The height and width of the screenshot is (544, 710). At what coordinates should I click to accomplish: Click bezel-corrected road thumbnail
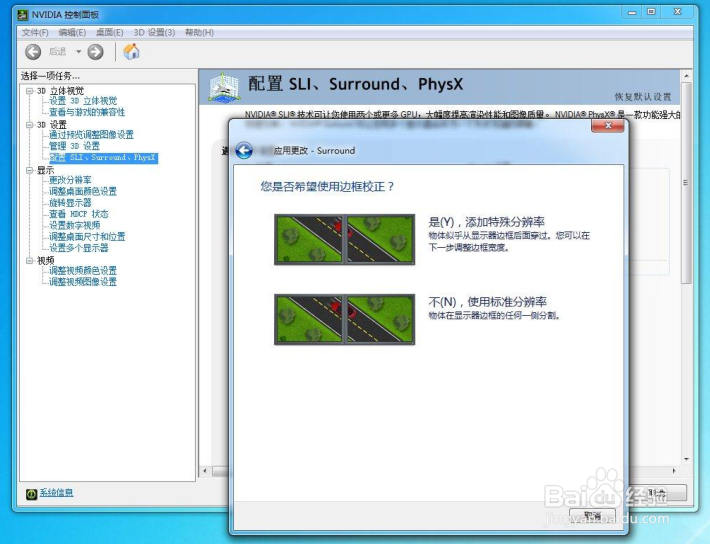tap(345, 240)
